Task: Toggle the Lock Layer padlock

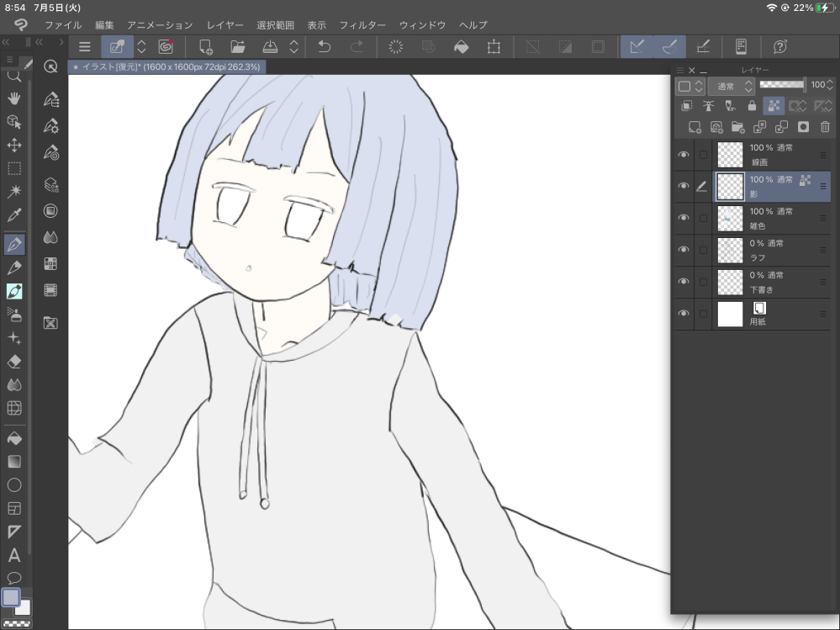Action: point(752,105)
